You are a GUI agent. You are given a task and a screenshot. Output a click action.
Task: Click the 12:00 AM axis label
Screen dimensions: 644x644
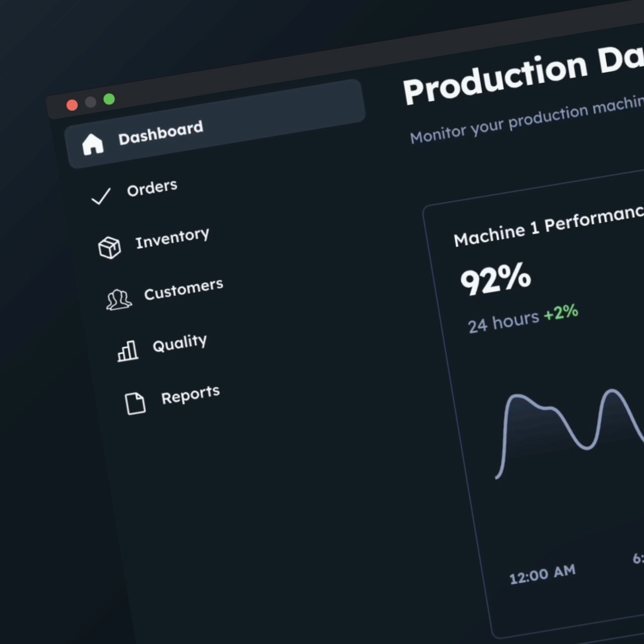point(542,574)
